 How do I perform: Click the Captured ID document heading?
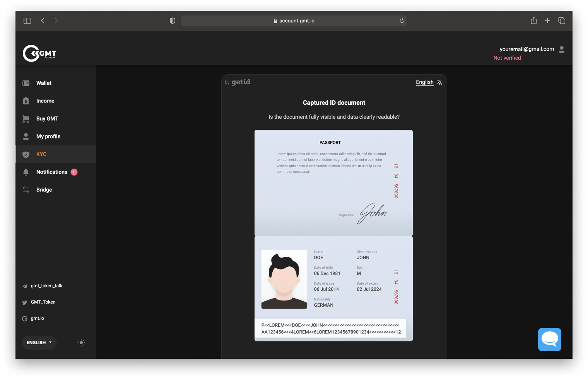click(334, 102)
